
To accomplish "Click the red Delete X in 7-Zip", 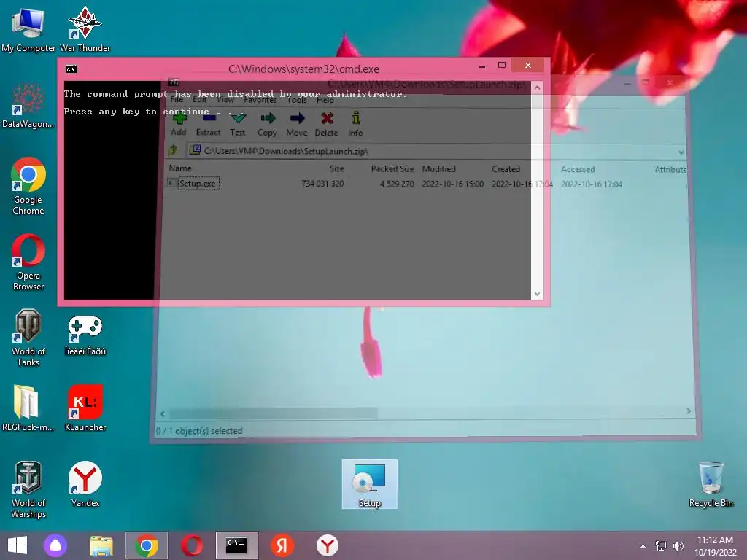I will click(x=326, y=124).
